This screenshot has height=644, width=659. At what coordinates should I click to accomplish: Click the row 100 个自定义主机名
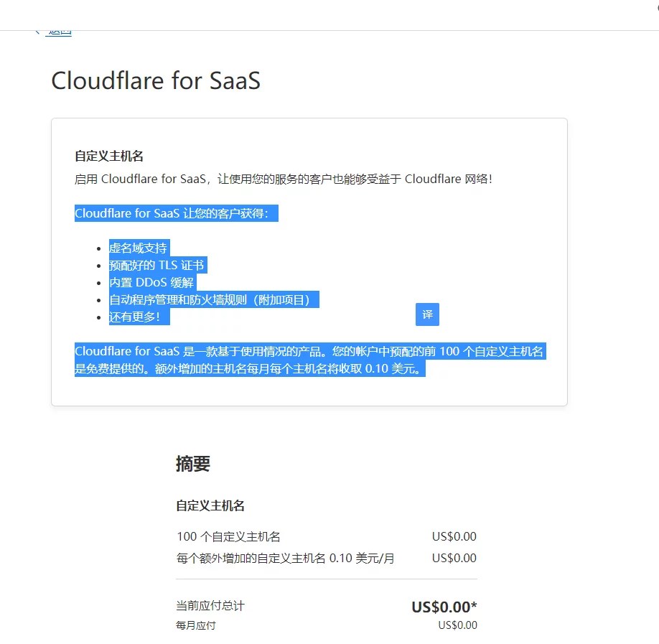[x=327, y=537]
